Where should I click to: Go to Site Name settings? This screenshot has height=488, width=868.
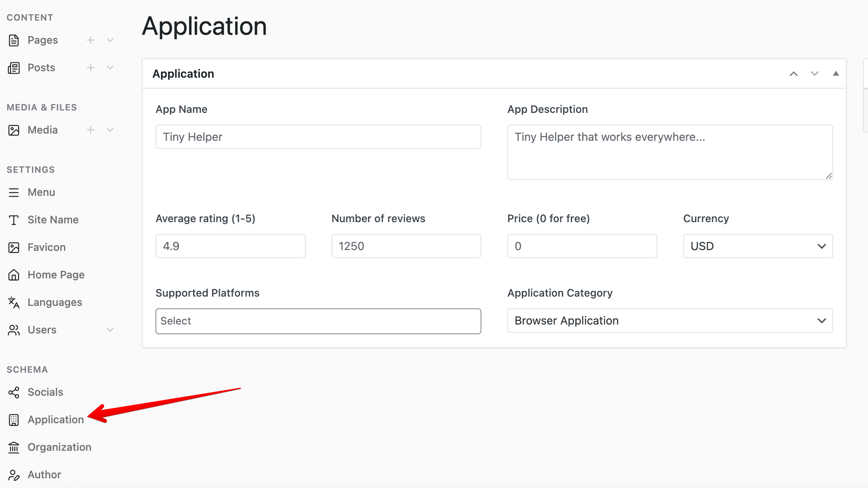coord(53,220)
